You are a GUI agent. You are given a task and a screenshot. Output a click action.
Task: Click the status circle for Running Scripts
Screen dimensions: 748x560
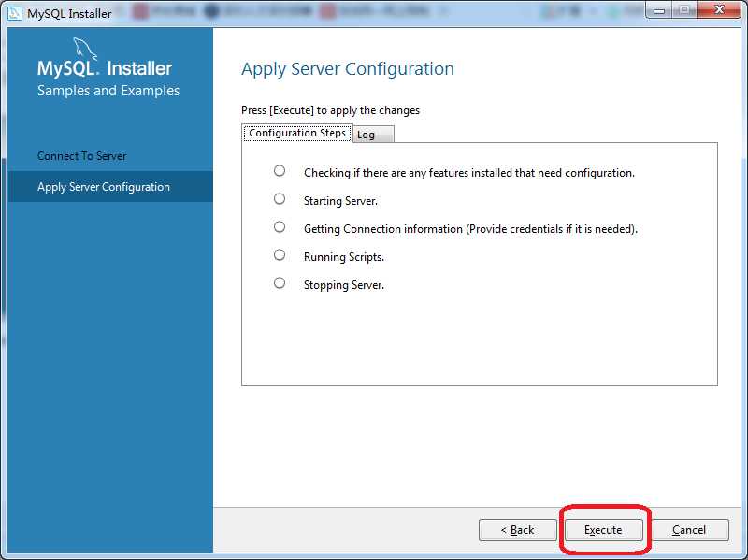[280, 255]
